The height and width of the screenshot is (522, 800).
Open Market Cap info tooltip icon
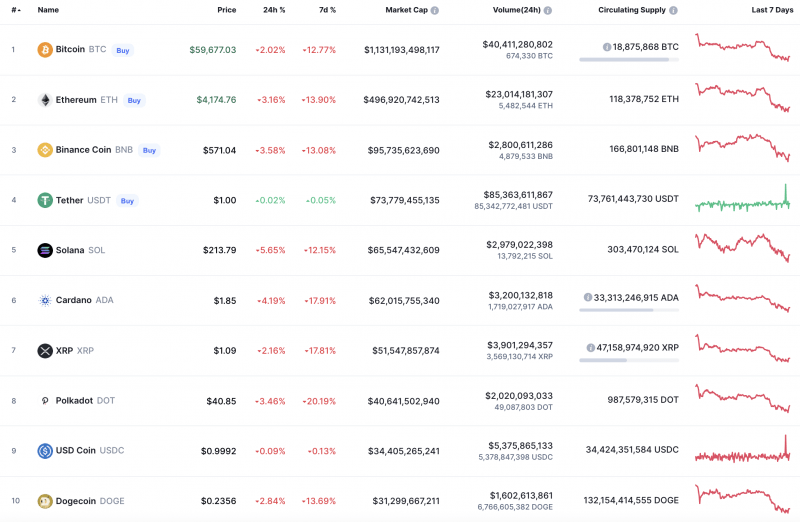434,10
